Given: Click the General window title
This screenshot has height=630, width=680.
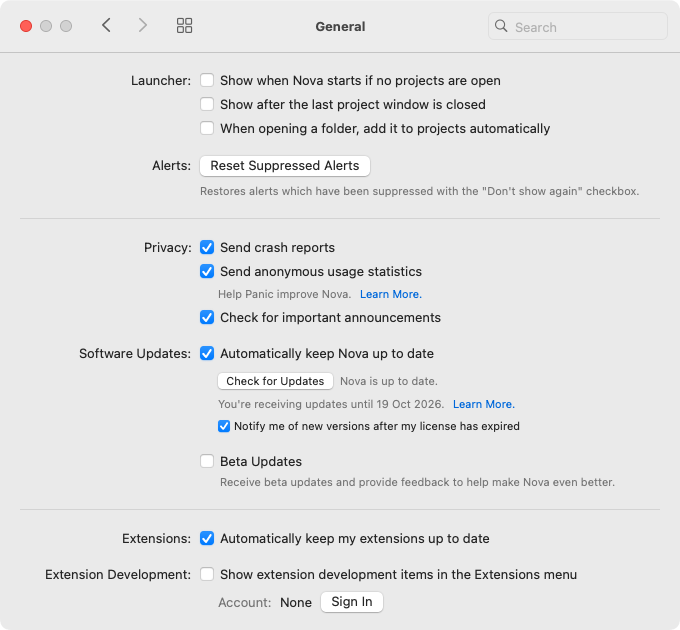Looking at the screenshot, I should [340, 26].
